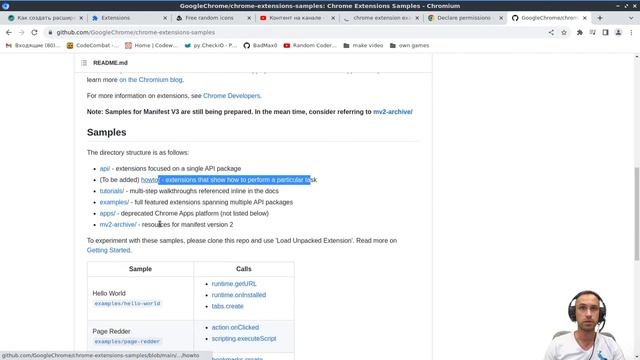Open the README.md table of contents icon
Viewport: 640px width, 360px height.
84,62
